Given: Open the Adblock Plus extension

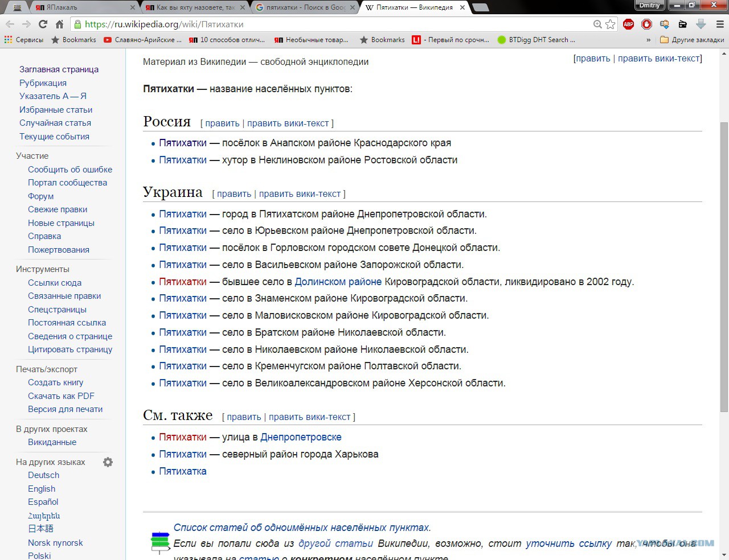Looking at the screenshot, I should [628, 24].
